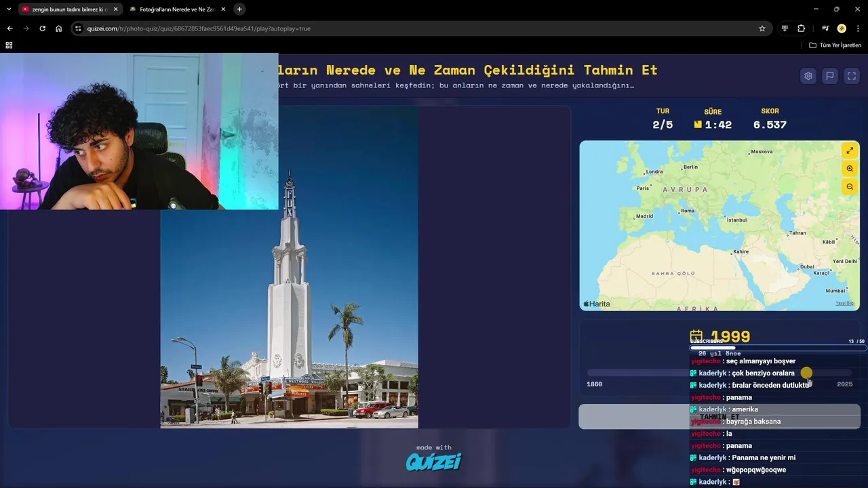868x488 pixels.
Task: Click the year slider yellow handle
Action: click(x=806, y=373)
